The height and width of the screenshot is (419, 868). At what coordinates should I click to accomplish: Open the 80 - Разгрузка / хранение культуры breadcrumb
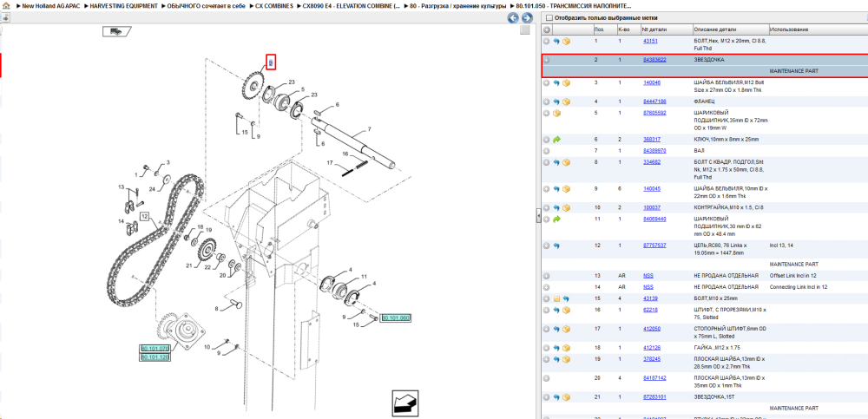pos(457,5)
